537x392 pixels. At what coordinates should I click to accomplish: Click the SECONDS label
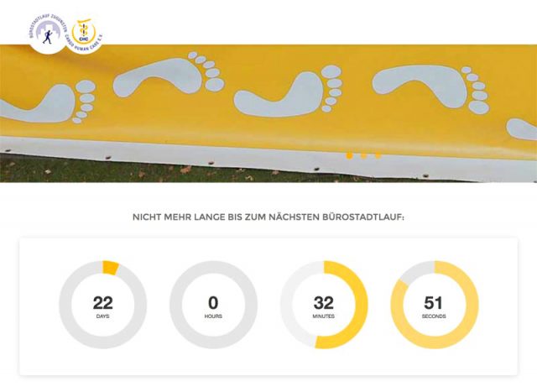tap(434, 316)
